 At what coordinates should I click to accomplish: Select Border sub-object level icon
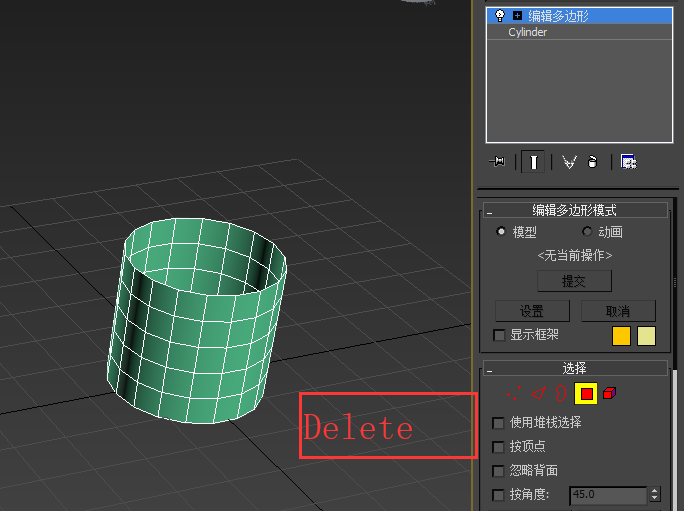coord(561,394)
